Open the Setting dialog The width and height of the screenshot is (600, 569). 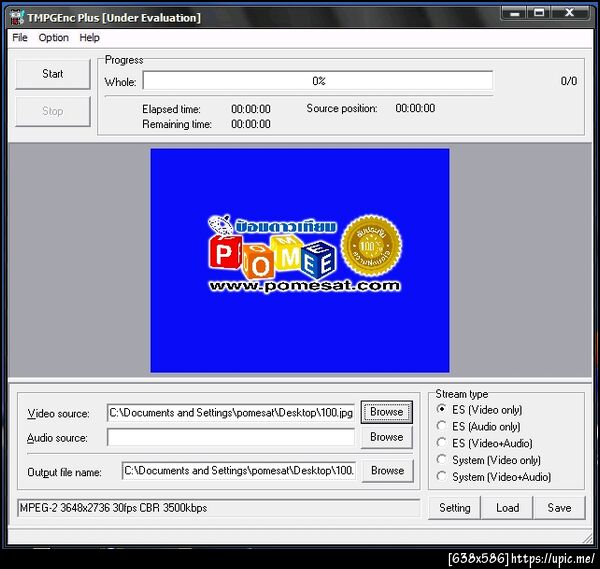(x=454, y=508)
